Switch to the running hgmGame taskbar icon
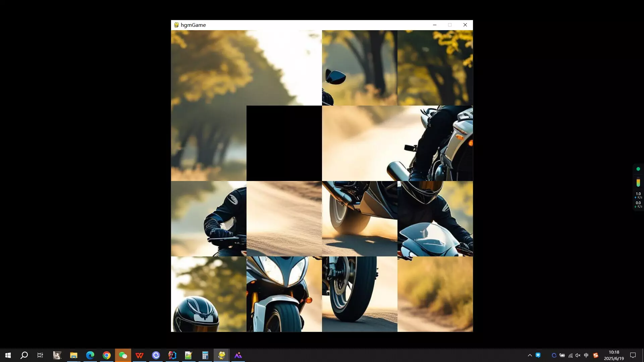 click(221, 355)
